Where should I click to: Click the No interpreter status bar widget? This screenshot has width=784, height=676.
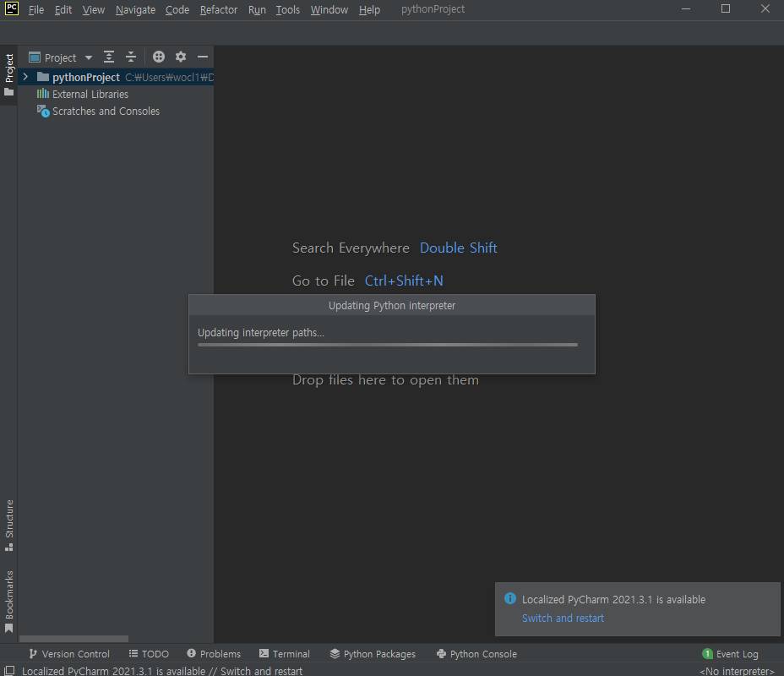[737, 671]
